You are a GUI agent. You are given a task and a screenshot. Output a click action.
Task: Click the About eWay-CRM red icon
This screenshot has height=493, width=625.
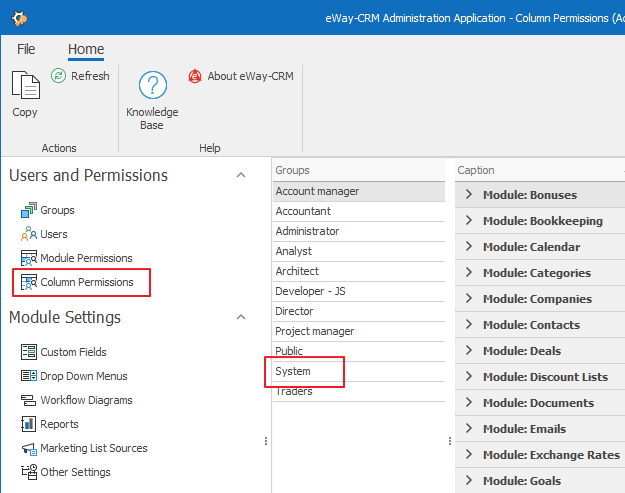pos(195,76)
